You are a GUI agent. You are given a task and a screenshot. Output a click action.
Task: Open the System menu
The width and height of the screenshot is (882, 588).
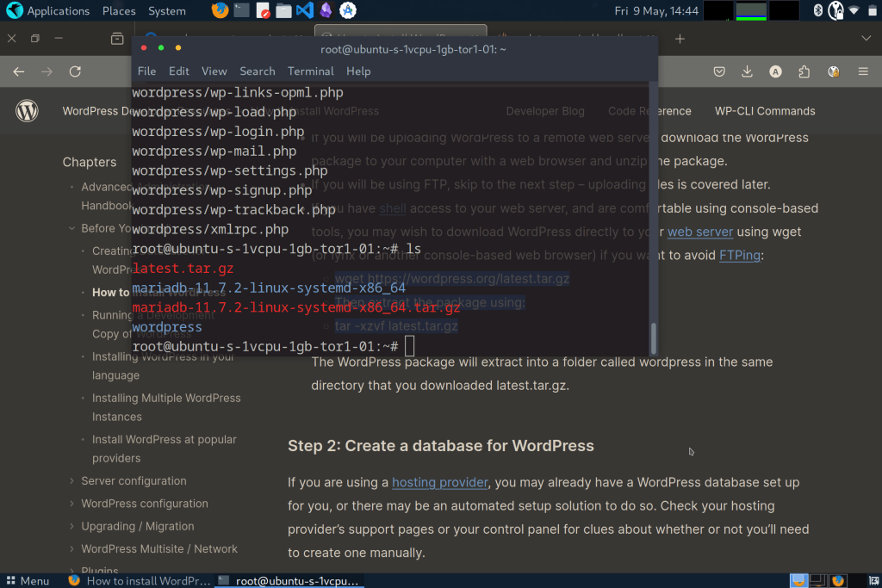coord(166,10)
